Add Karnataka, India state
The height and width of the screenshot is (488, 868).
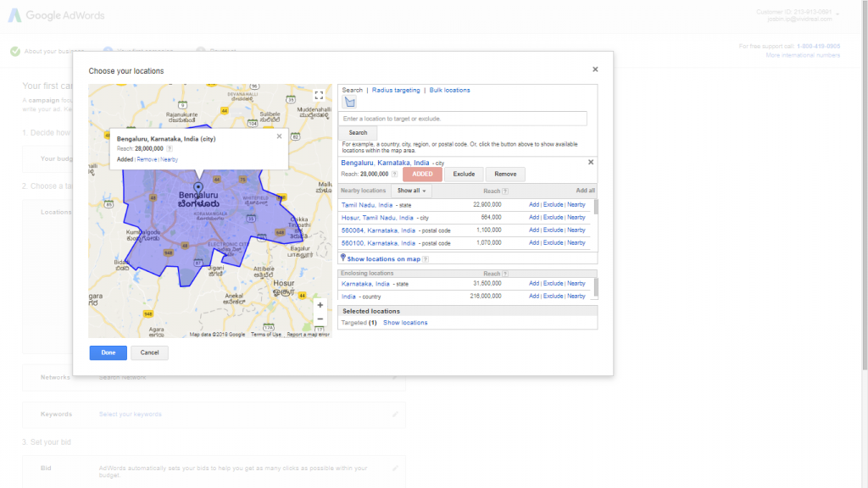(x=534, y=283)
